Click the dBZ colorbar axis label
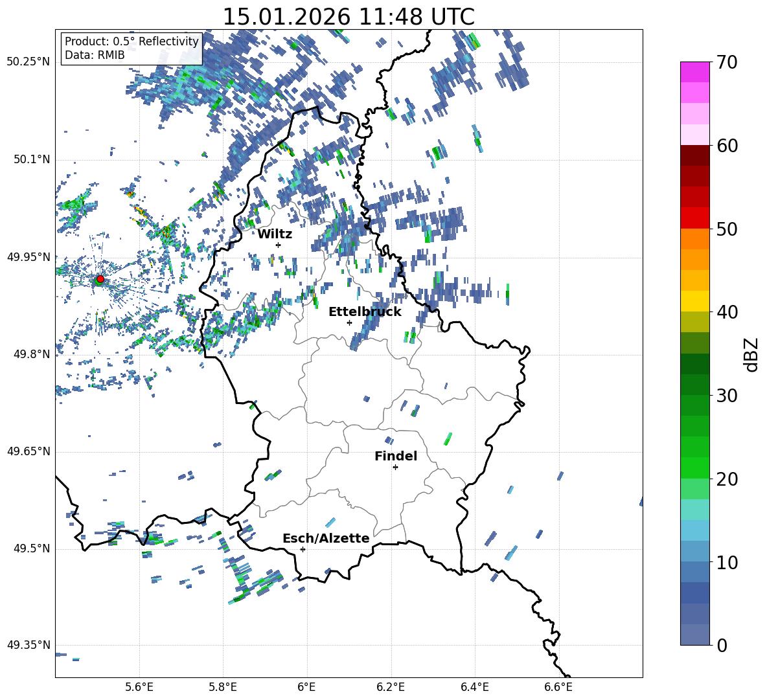The image size is (767, 700). click(752, 354)
